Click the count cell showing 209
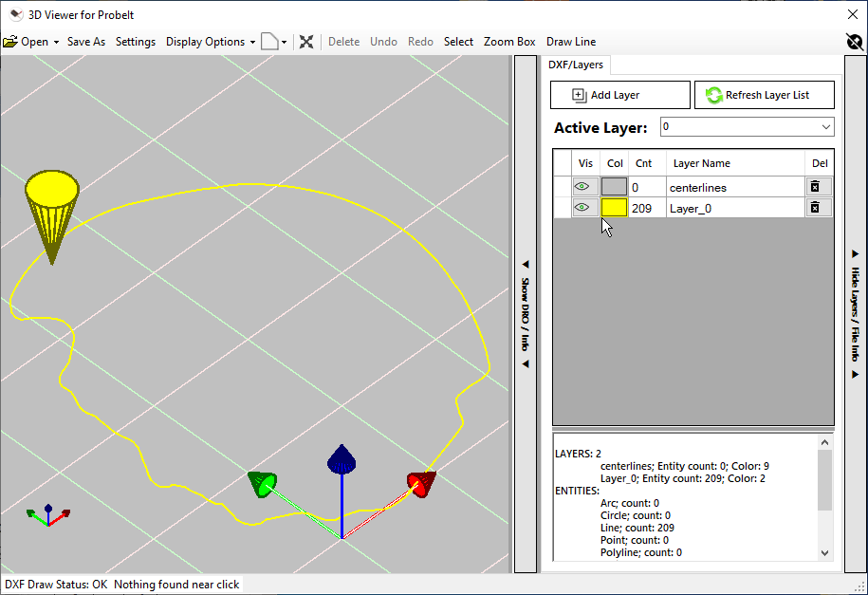This screenshot has width=868, height=595. 647,209
